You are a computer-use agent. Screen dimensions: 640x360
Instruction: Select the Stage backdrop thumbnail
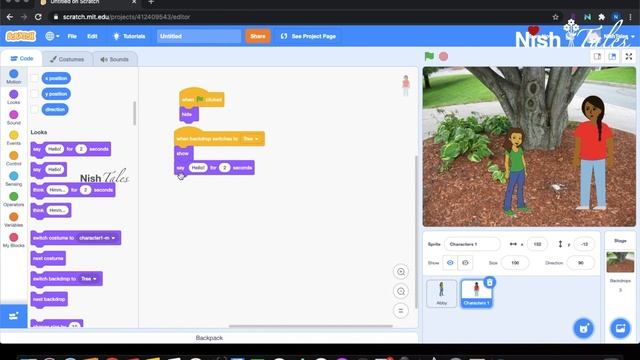pyautogui.click(x=620, y=262)
